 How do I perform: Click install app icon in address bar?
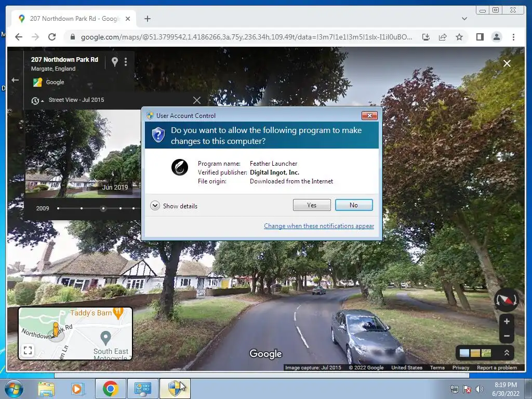(426, 37)
